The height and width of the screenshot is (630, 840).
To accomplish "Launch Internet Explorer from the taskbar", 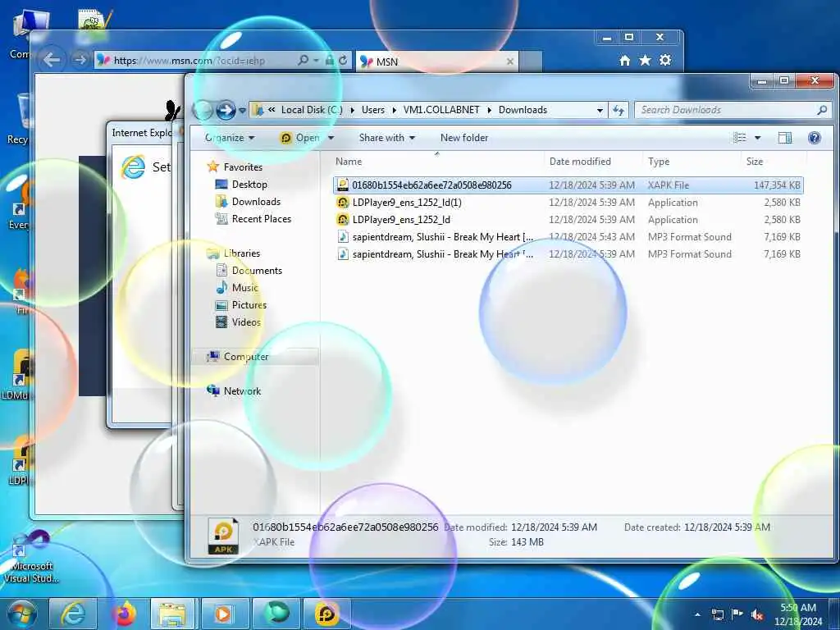I will 73,614.
